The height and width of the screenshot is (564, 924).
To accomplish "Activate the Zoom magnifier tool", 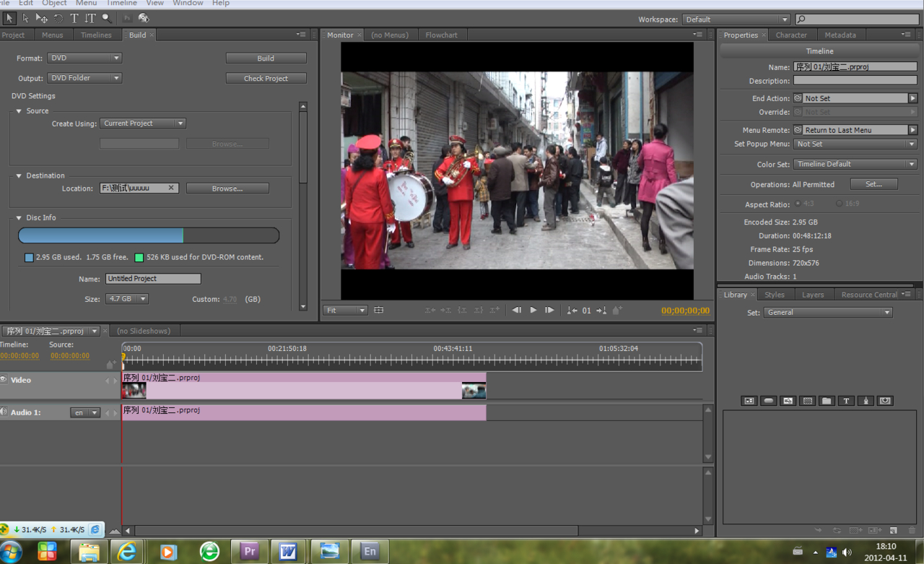I will 107,18.
